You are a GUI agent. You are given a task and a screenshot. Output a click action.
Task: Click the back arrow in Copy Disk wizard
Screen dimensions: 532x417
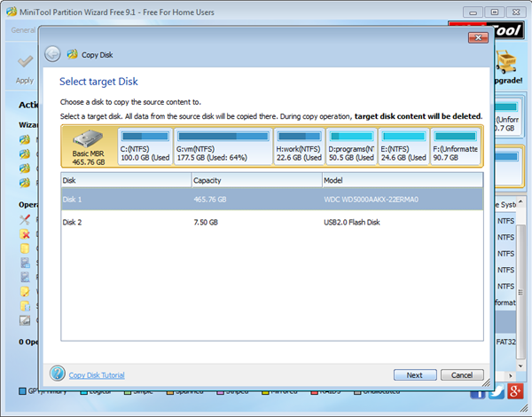[x=52, y=54]
